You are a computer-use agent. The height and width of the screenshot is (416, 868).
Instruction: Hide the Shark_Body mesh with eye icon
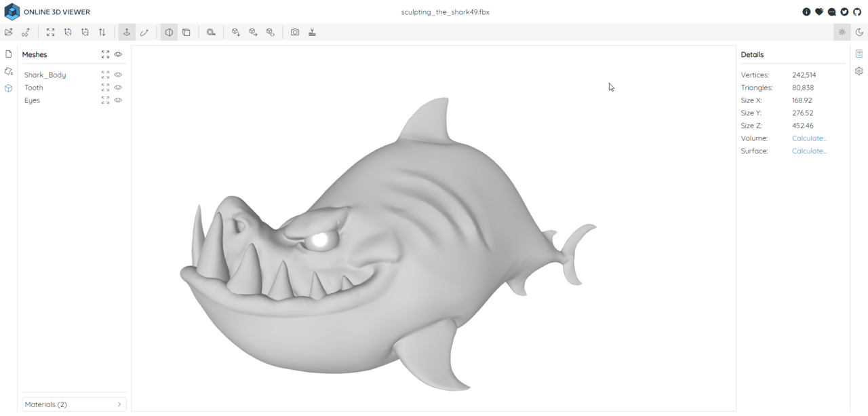(118, 75)
